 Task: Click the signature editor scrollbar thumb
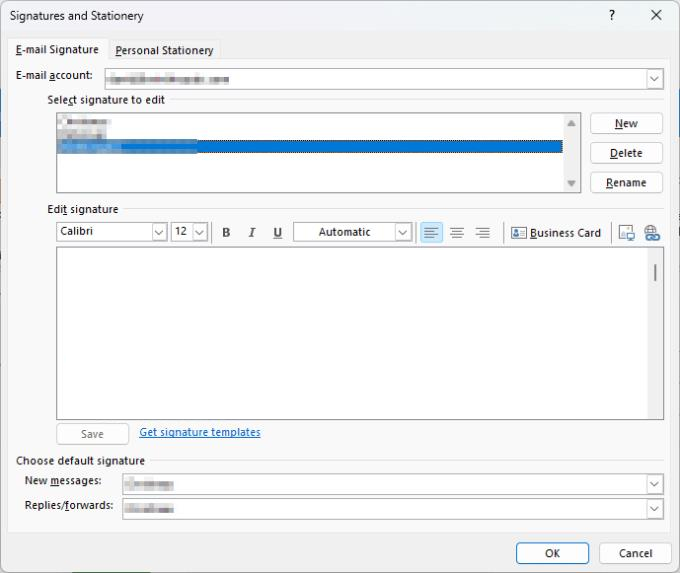pyautogui.click(x=655, y=272)
